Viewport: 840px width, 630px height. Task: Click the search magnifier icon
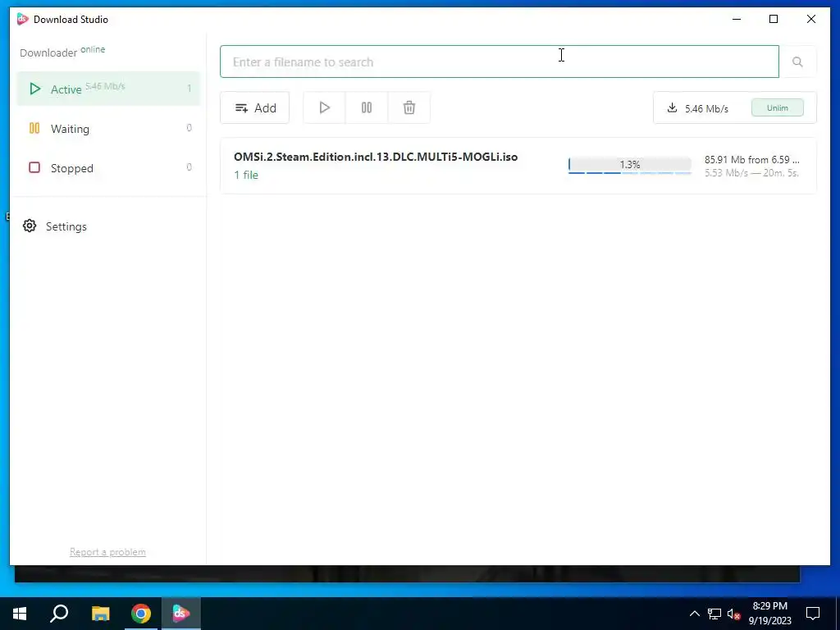click(797, 62)
